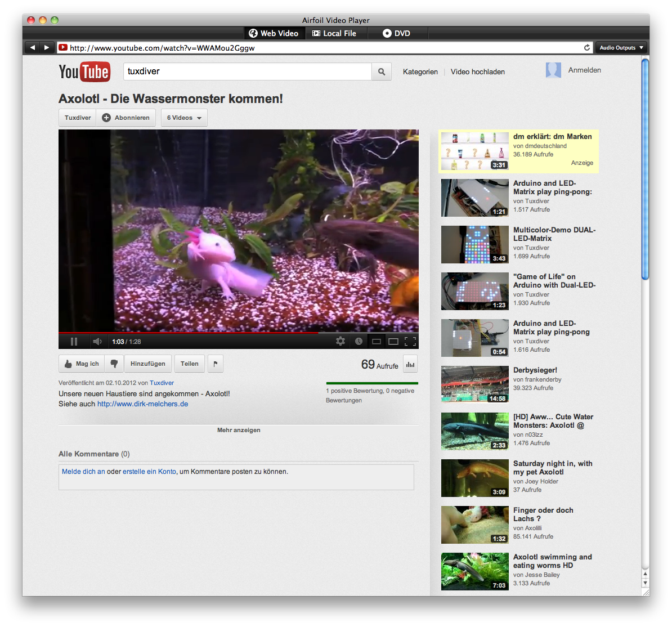Click the user avatar icon beside Anmelden

click(553, 70)
